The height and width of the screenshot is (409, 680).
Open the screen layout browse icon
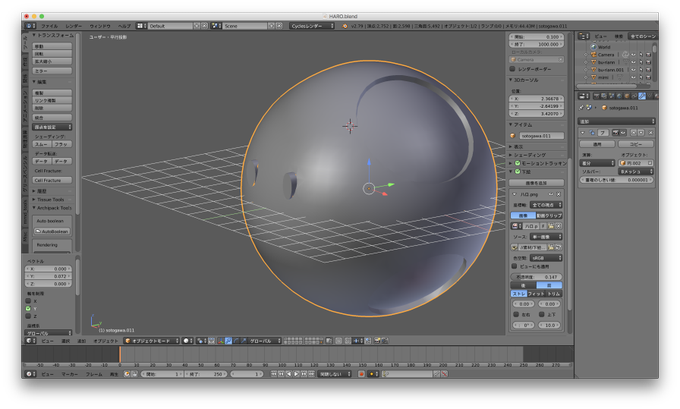141,26
